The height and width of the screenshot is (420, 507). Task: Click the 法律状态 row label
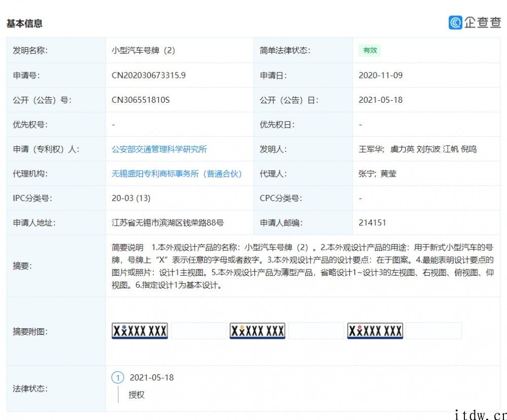30,389
